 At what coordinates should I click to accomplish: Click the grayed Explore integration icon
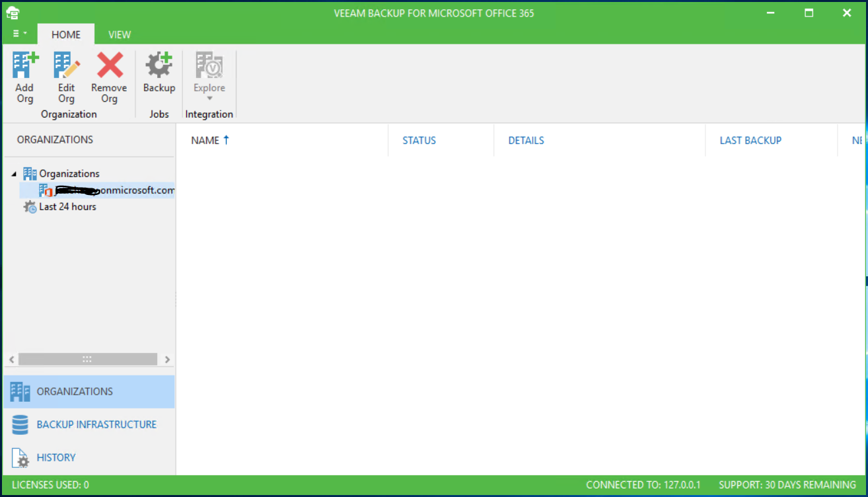(x=209, y=66)
